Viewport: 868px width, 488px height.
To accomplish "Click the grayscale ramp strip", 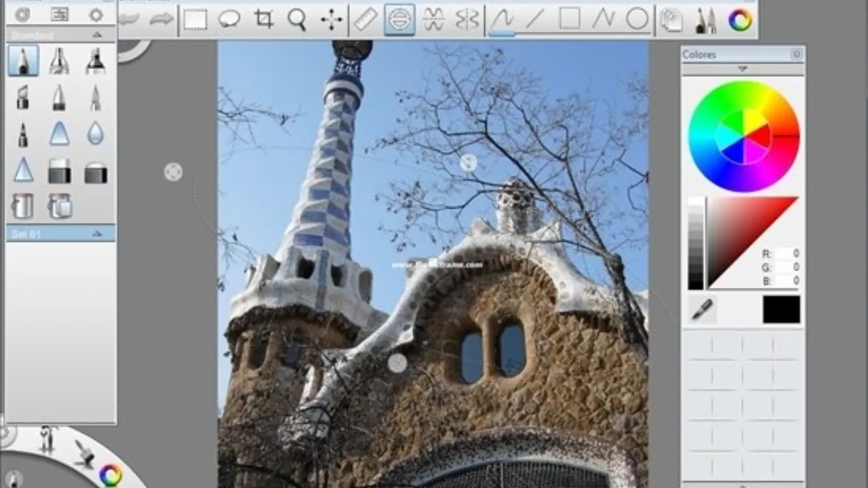I will (696, 244).
